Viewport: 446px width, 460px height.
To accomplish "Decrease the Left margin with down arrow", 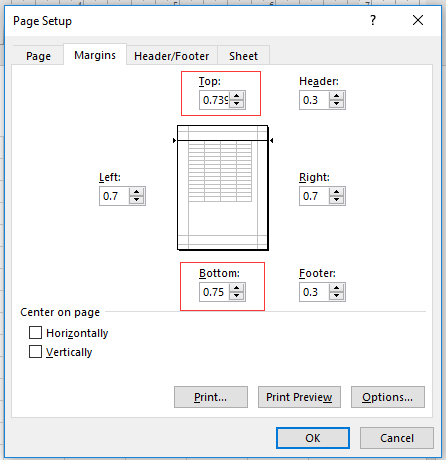I will point(136,200).
